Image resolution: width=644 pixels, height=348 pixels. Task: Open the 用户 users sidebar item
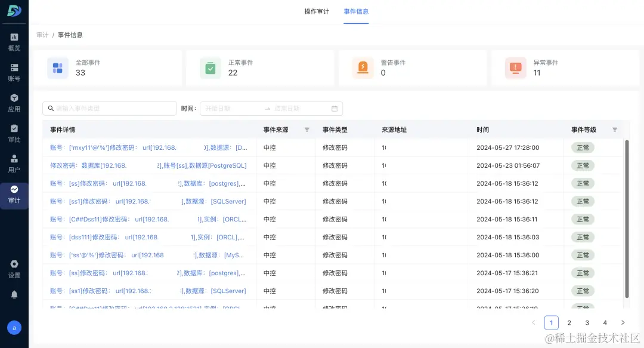pyautogui.click(x=14, y=164)
